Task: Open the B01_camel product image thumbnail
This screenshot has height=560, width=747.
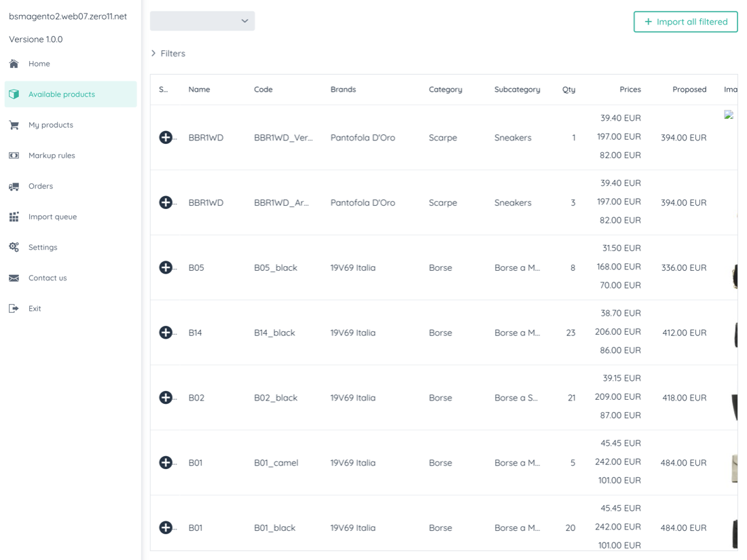Action: coord(734,468)
